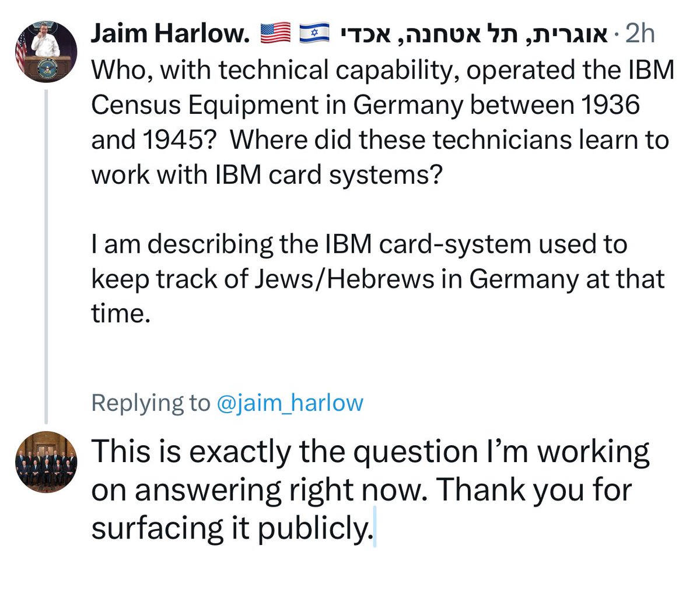Focus the reply text field
The image size is (700, 594).
pyautogui.click(x=370, y=490)
